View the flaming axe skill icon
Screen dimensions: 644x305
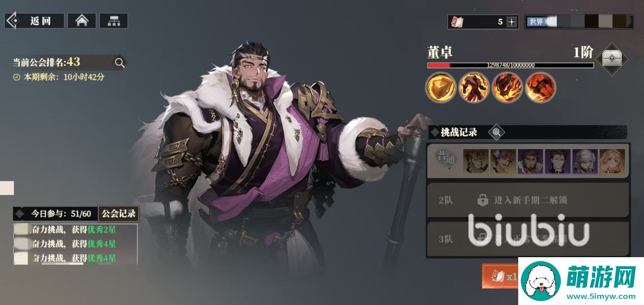pos(540,87)
